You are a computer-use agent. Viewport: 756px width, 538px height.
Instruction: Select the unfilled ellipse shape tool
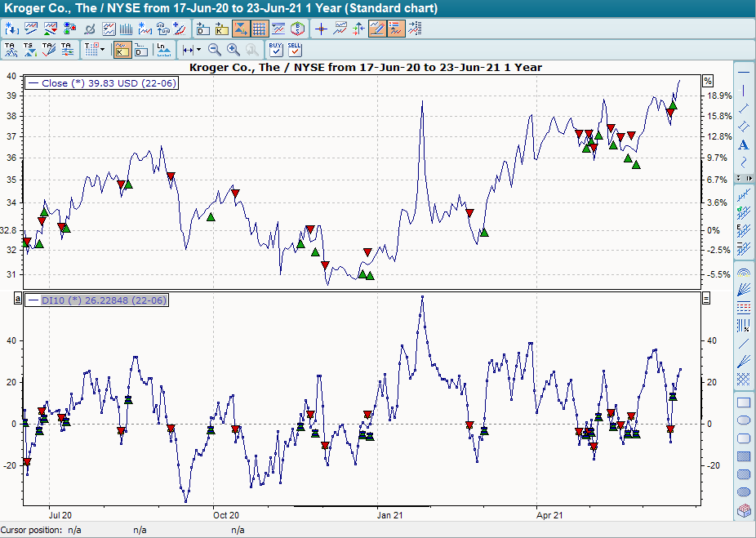point(744,420)
